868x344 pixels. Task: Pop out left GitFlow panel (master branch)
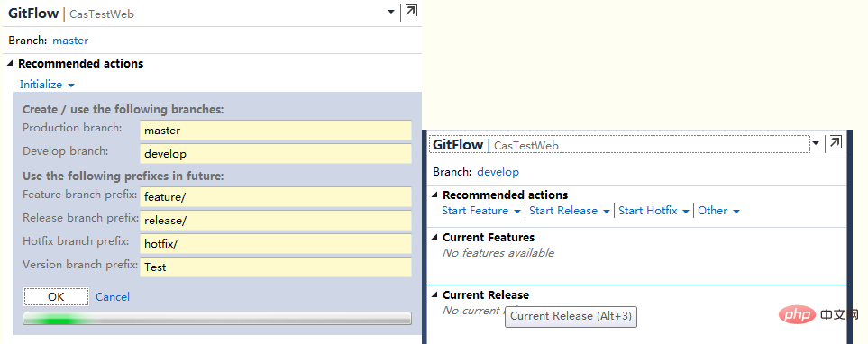[x=411, y=11]
